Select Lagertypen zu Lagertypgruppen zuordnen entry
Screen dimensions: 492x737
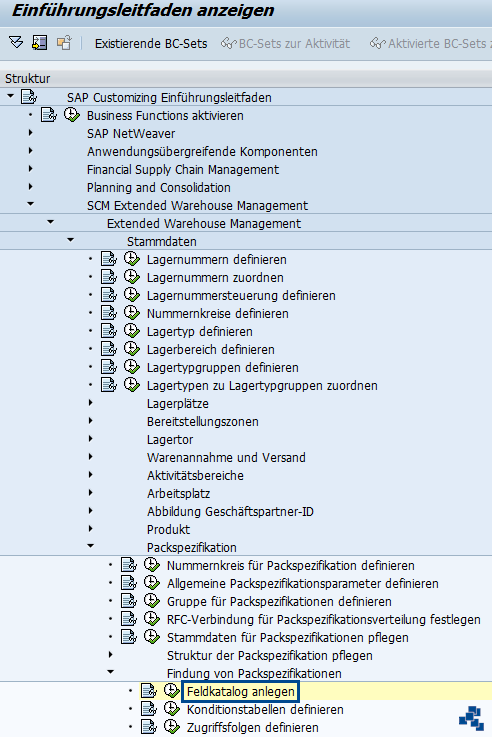tap(262, 386)
